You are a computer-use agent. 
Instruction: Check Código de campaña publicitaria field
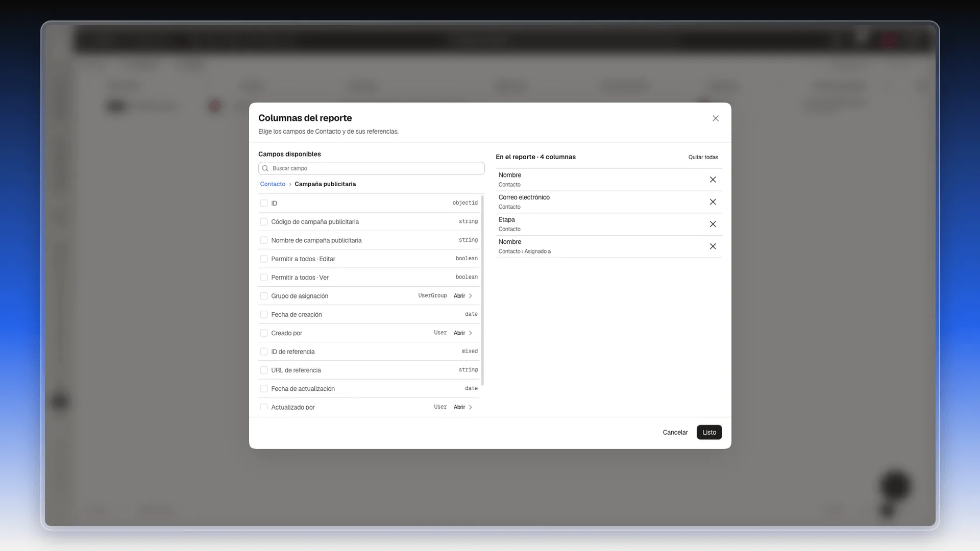pos(264,222)
